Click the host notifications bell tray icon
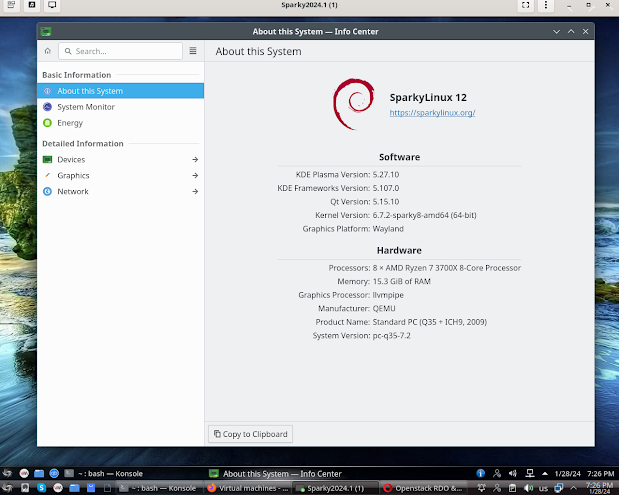 click(481, 488)
